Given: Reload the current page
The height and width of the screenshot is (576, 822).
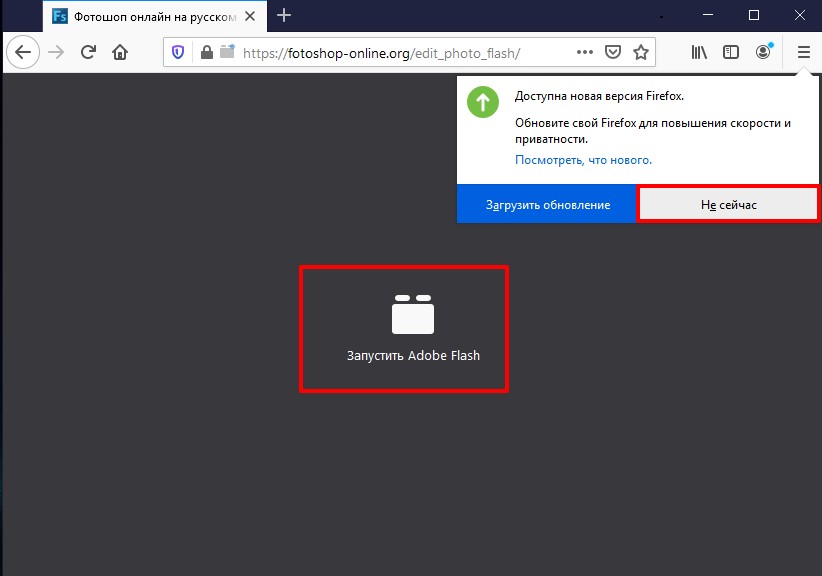Looking at the screenshot, I should coord(88,52).
